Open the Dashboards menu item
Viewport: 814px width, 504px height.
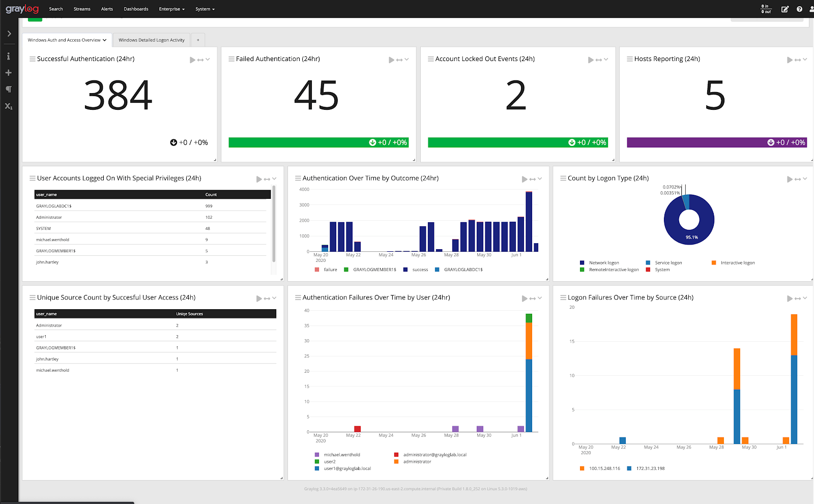click(136, 9)
